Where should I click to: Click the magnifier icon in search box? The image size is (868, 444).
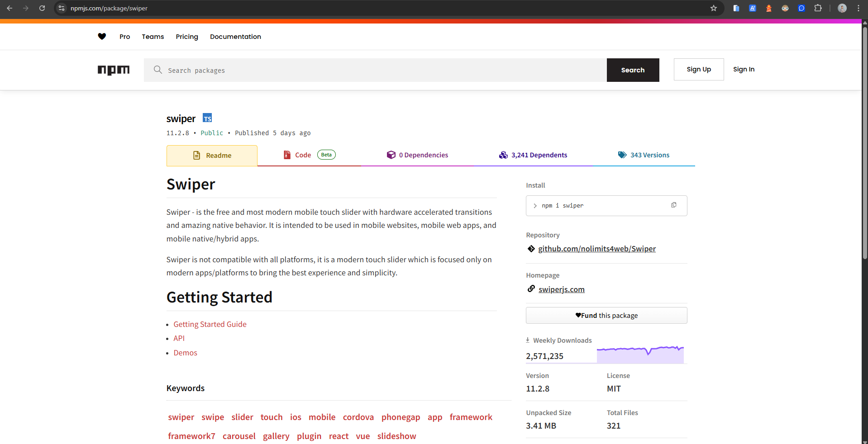[157, 70]
